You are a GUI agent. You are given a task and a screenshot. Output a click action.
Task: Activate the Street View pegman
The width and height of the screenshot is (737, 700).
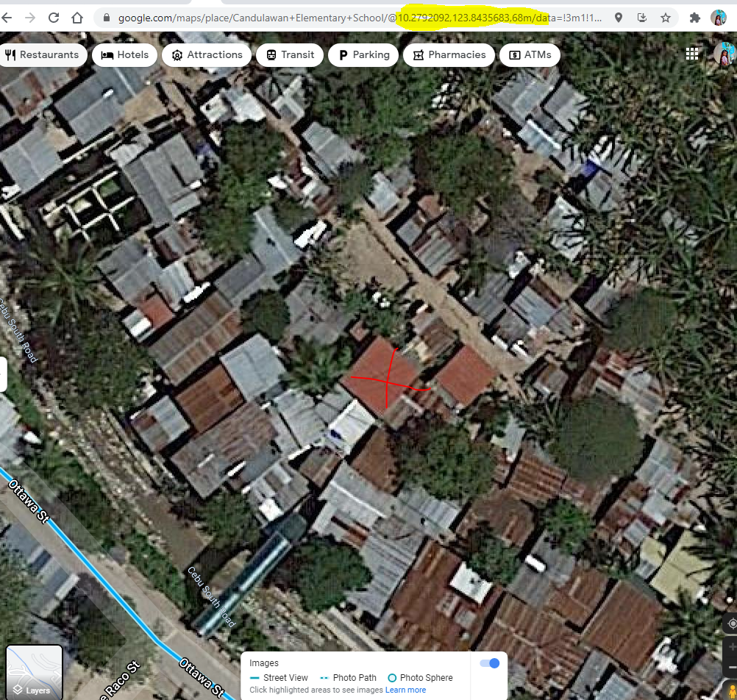coord(731,690)
